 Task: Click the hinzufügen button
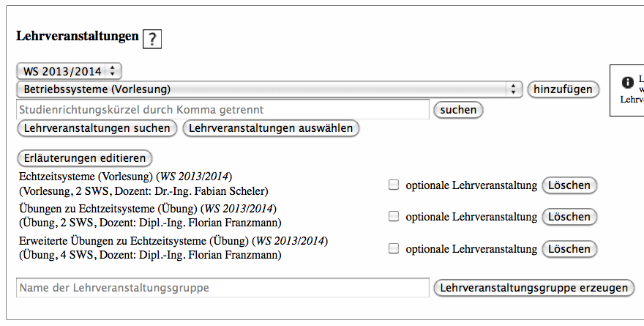(563, 89)
